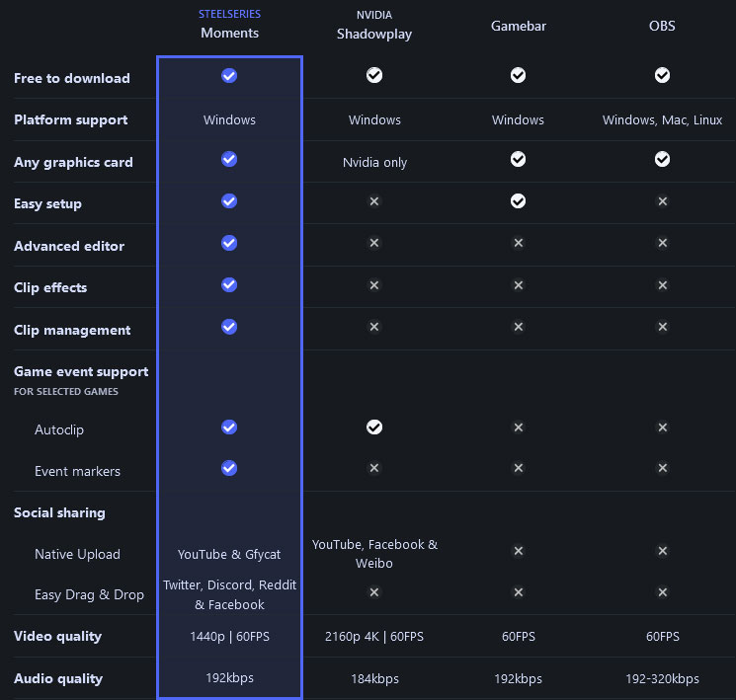Select the SteelSeries Moments column header
Viewport: 736px width, 700px height.
229,25
